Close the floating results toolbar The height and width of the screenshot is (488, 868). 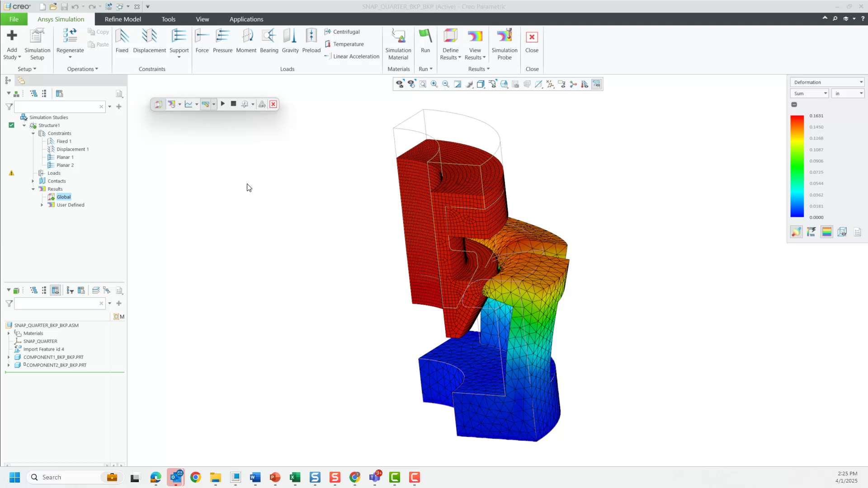coord(273,104)
